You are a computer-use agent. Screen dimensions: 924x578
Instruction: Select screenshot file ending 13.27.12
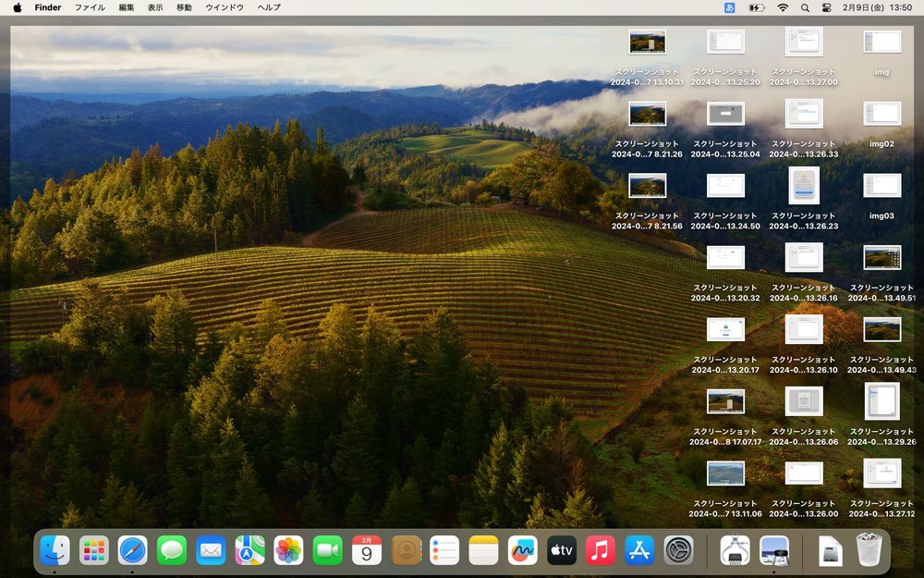(x=882, y=473)
